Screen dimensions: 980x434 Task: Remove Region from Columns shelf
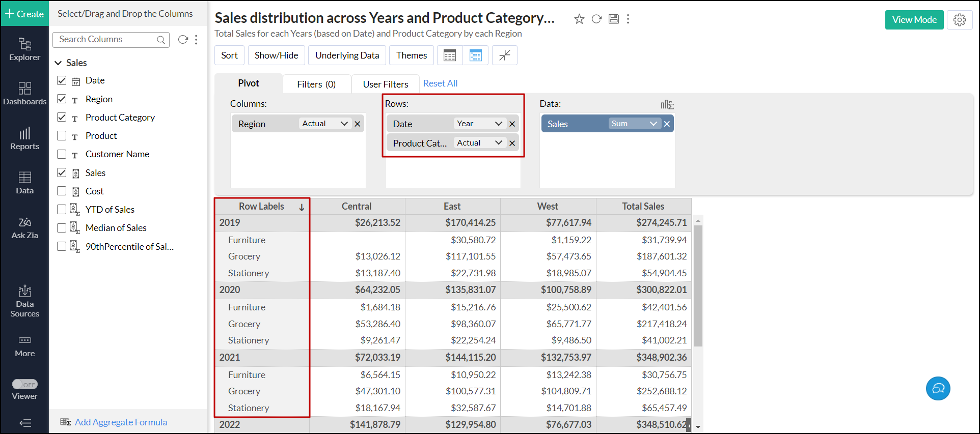point(358,124)
